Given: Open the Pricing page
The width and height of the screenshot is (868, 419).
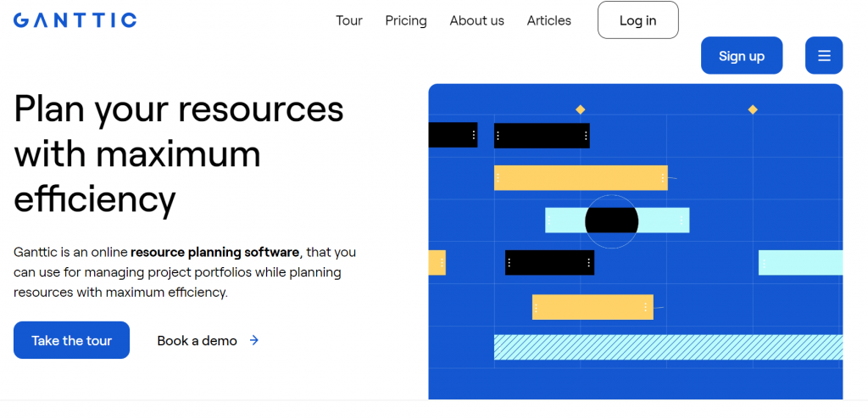Looking at the screenshot, I should pyautogui.click(x=406, y=20).
